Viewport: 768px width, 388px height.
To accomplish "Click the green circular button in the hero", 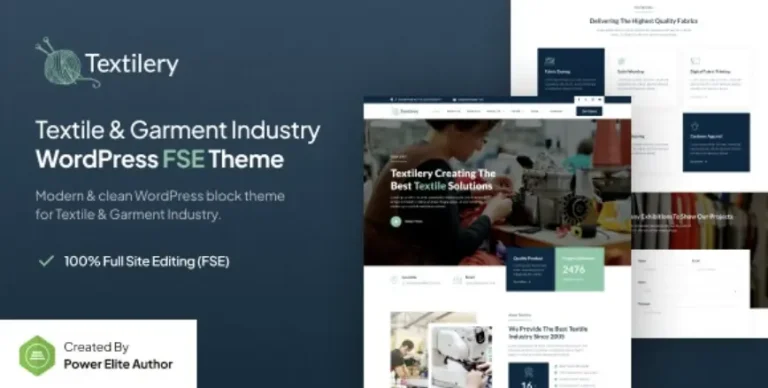I will pyautogui.click(x=396, y=221).
